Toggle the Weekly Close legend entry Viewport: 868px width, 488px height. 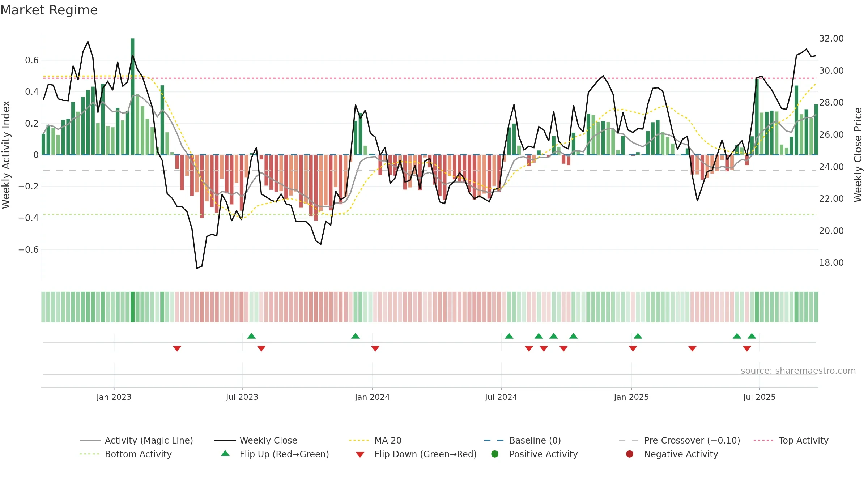click(x=256, y=440)
